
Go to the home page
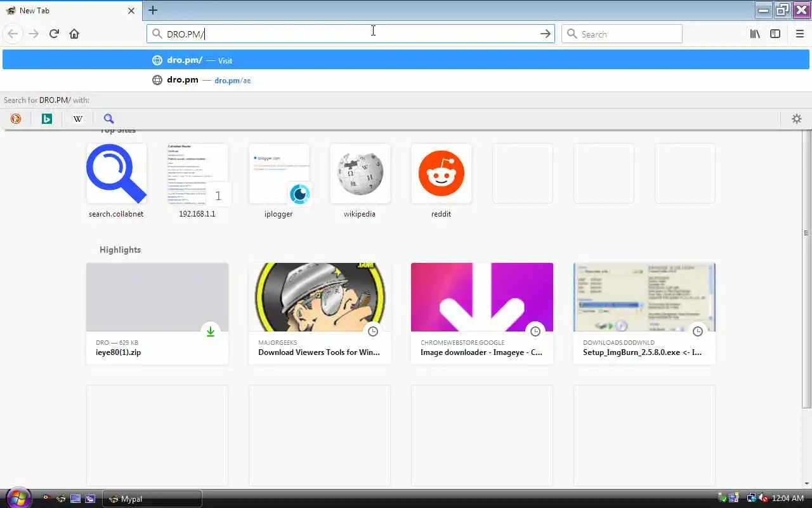pos(74,34)
